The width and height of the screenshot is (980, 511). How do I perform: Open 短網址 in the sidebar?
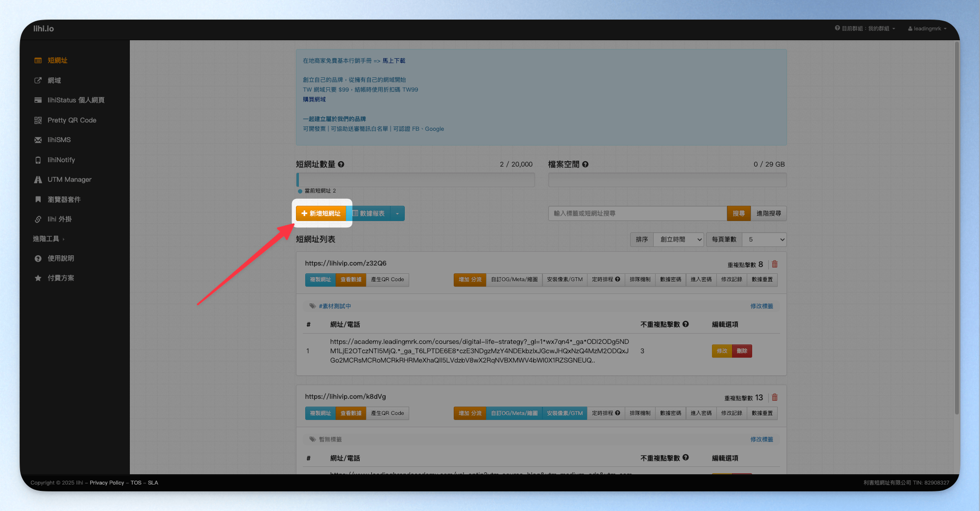[x=57, y=60]
